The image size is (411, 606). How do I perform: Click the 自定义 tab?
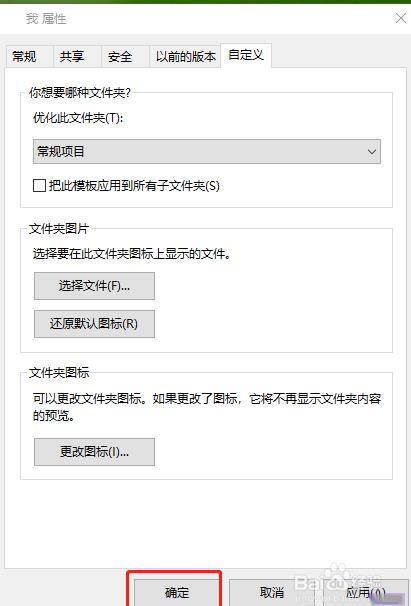246,55
